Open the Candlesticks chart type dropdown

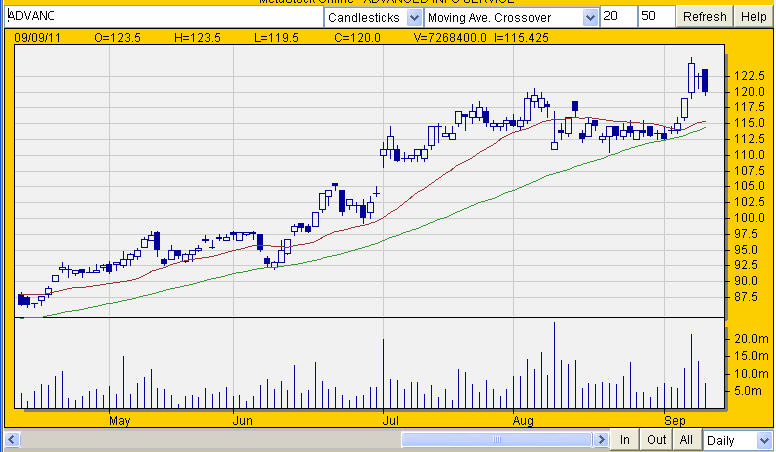413,18
